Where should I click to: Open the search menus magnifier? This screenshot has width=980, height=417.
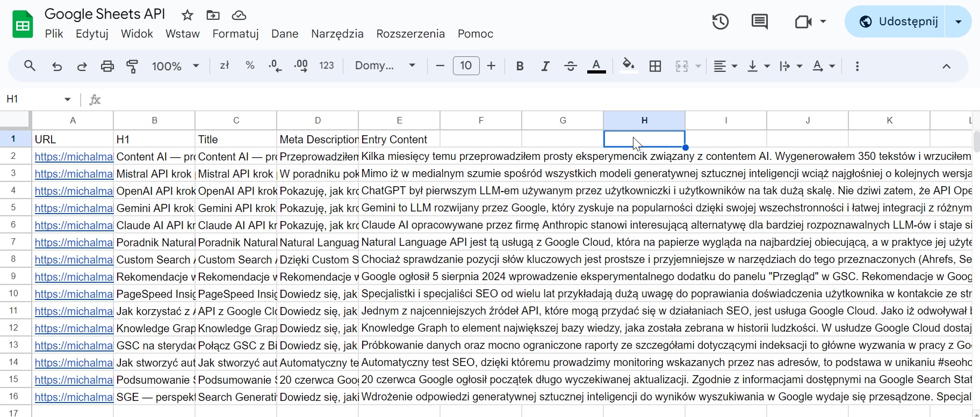(30, 66)
